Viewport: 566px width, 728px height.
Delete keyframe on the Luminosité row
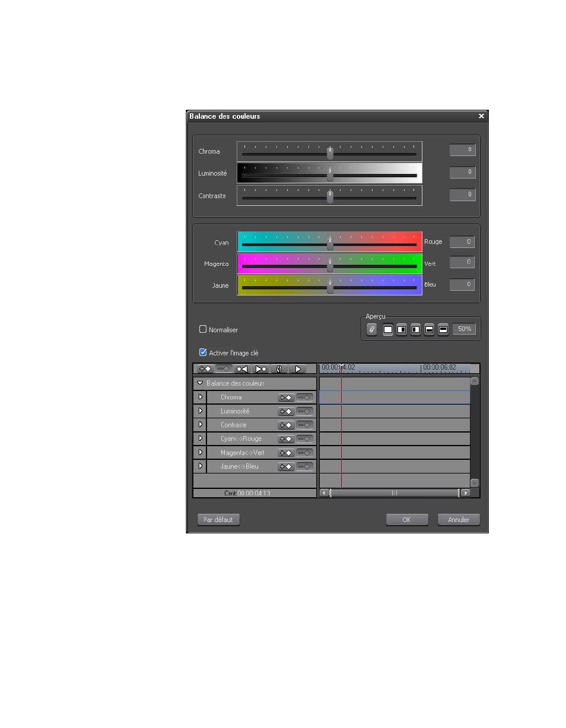pyautogui.click(x=304, y=411)
